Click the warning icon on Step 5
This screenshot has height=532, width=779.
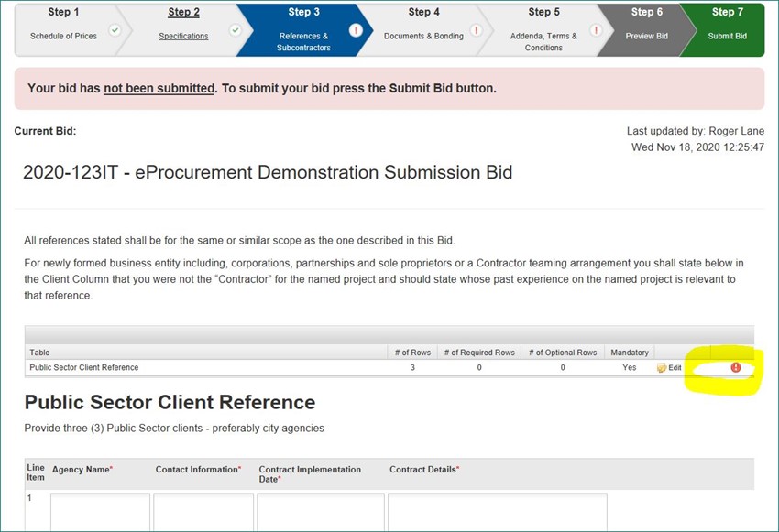[x=596, y=30]
